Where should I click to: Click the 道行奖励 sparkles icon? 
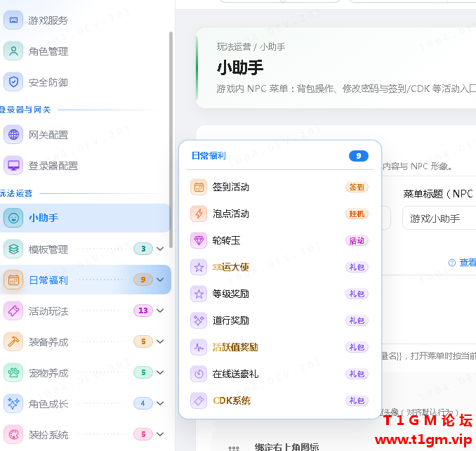click(199, 320)
